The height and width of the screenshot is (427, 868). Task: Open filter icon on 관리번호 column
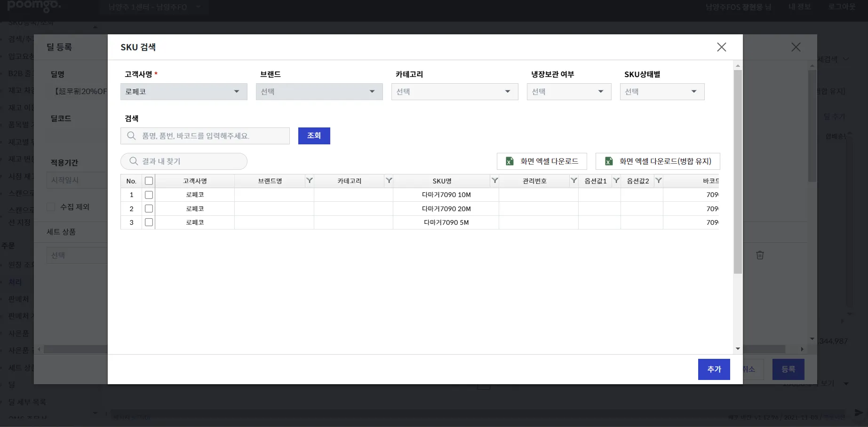[574, 181]
